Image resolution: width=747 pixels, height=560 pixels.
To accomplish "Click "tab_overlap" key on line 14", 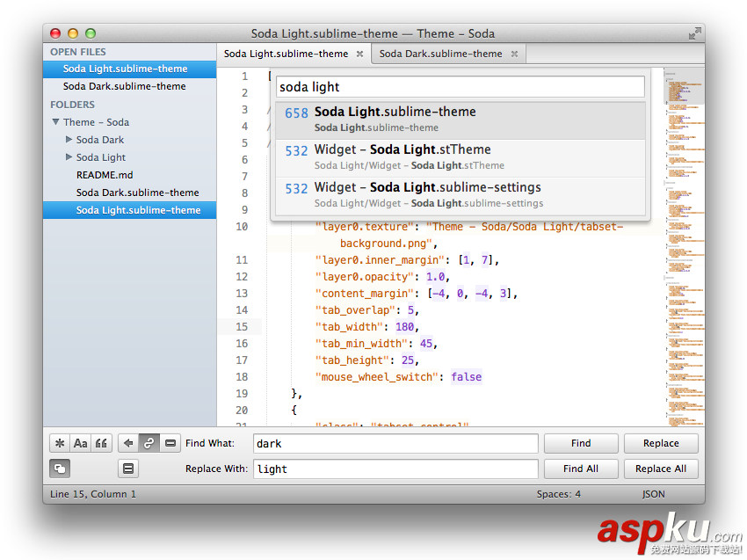I will tap(355, 310).
